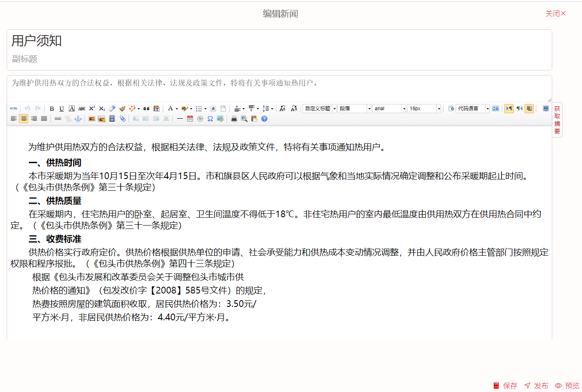Insert a special character with the Ω icon
Screen dimensions: 582x392
pyautogui.click(x=210, y=119)
